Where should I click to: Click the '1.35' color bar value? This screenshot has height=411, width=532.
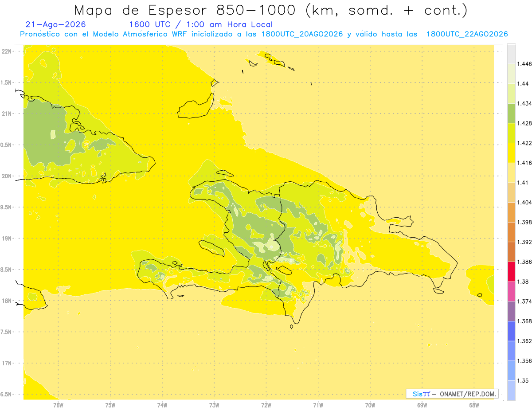[524, 380]
